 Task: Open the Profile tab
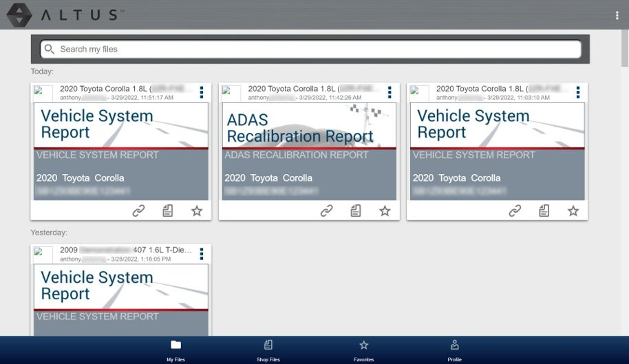tap(454, 350)
